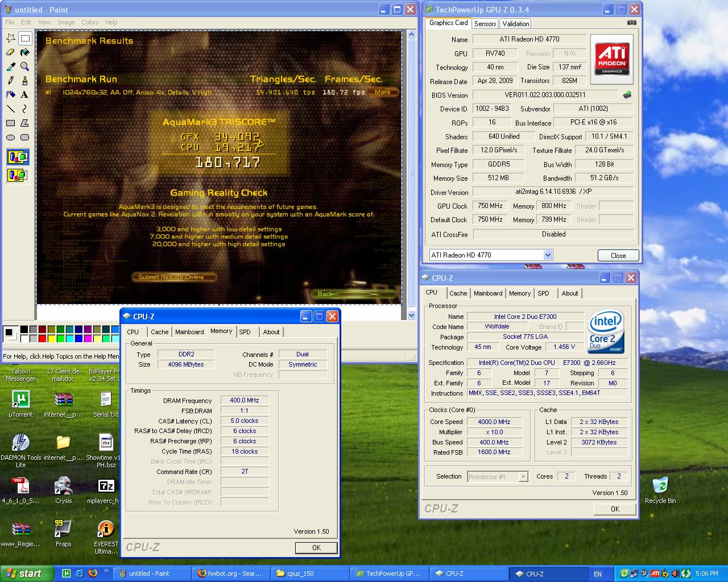This screenshot has width=728, height=582.
Task: Choose the Fill With Color bucket tool
Action: point(24,52)
